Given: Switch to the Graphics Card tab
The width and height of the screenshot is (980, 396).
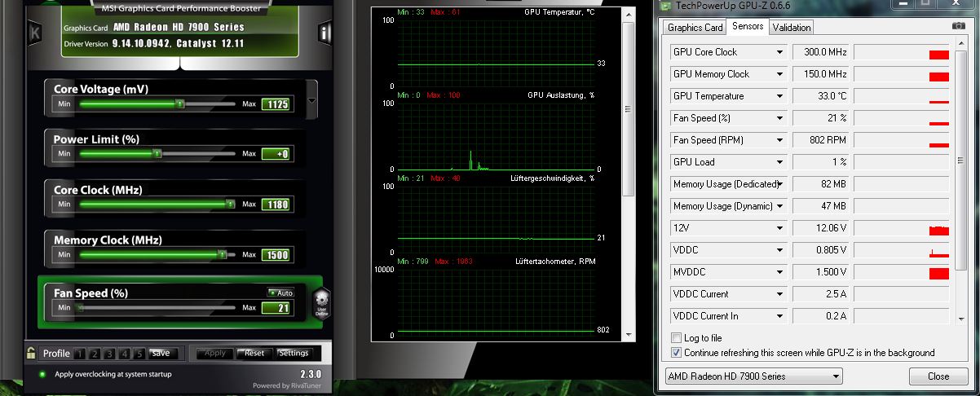Looking at the screenshot, I should tap(695, 28).
